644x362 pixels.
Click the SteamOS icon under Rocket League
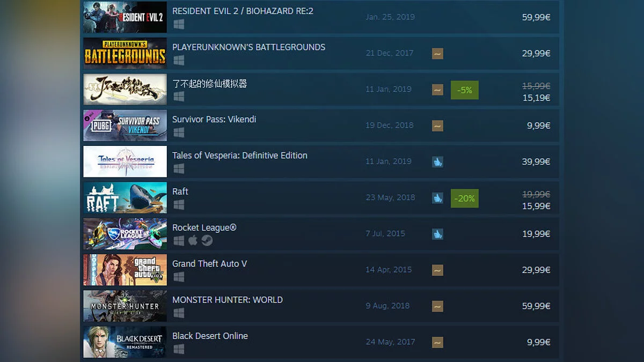(x=207, y=241)
